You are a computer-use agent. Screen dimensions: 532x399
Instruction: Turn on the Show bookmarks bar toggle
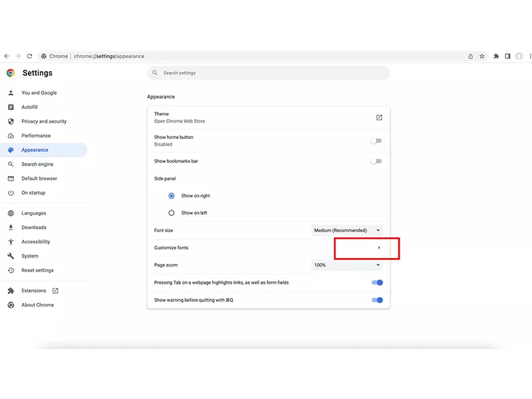coord(376,161)
